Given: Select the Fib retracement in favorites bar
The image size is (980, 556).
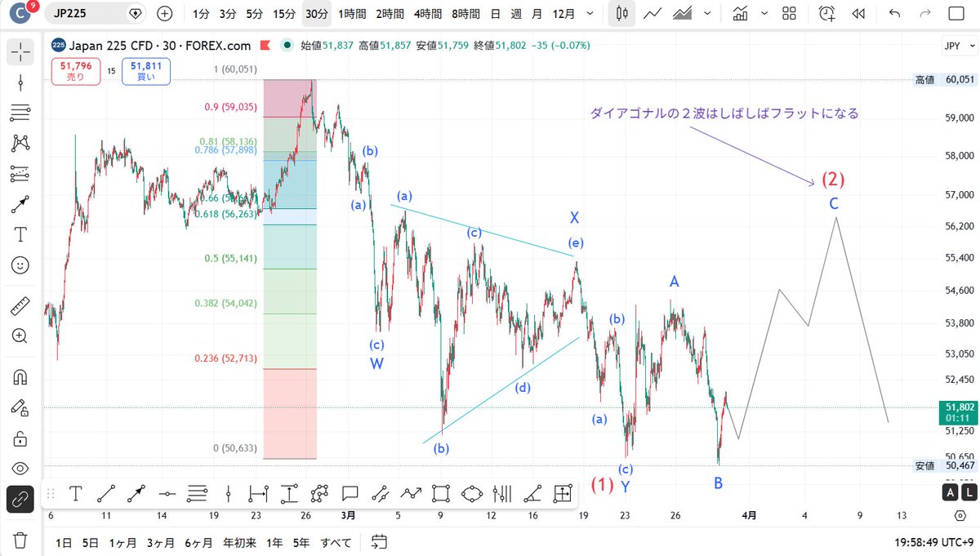Looking at the screenshot, I should 197,493.
